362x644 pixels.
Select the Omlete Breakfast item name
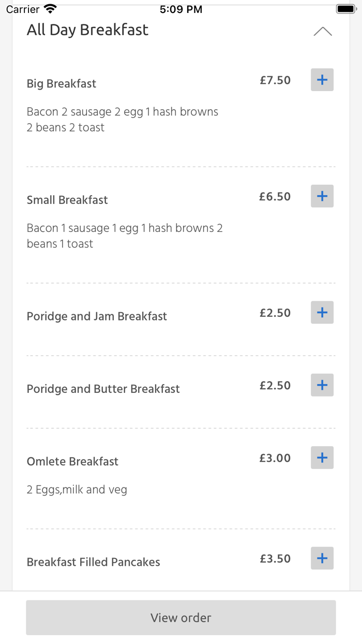pyautogui.click(x=72, y=461)
